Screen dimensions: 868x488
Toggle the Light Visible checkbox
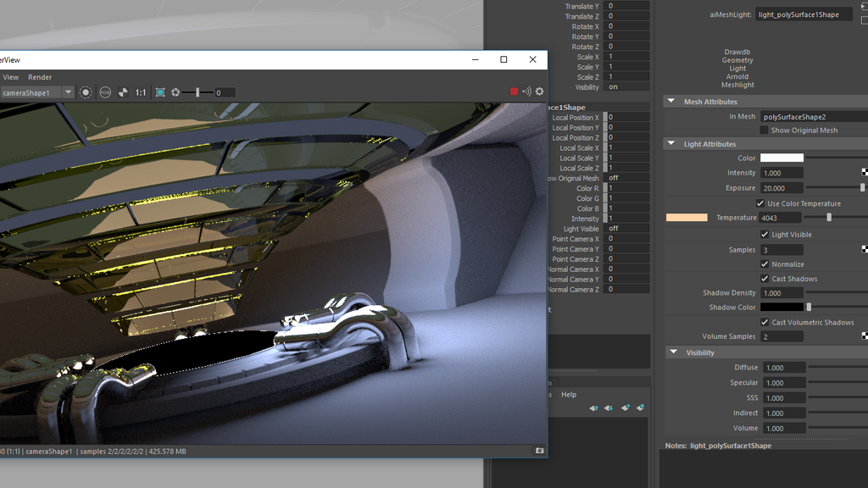(765, 235)
